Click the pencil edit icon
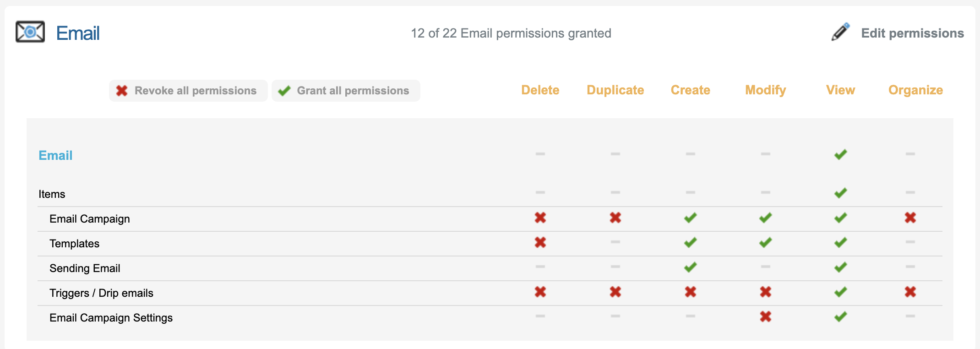The width and height of the screenshot is (980, 349). click(x=840, y=32)
